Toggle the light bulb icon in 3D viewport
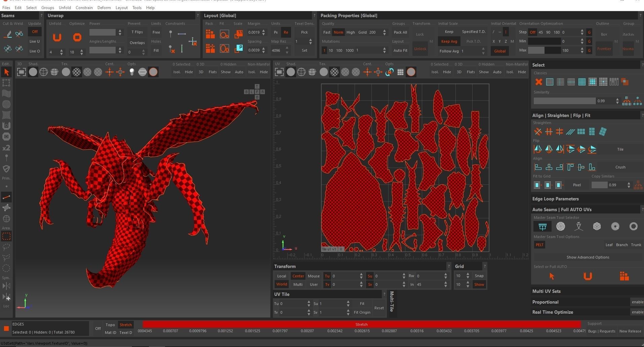The image size is (644, 347). [132, 72]
